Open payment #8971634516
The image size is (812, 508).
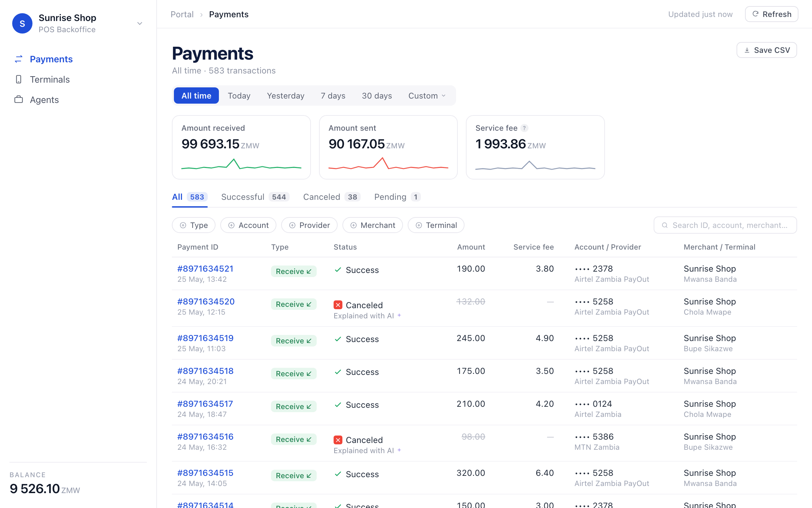(x=205, y=437)
